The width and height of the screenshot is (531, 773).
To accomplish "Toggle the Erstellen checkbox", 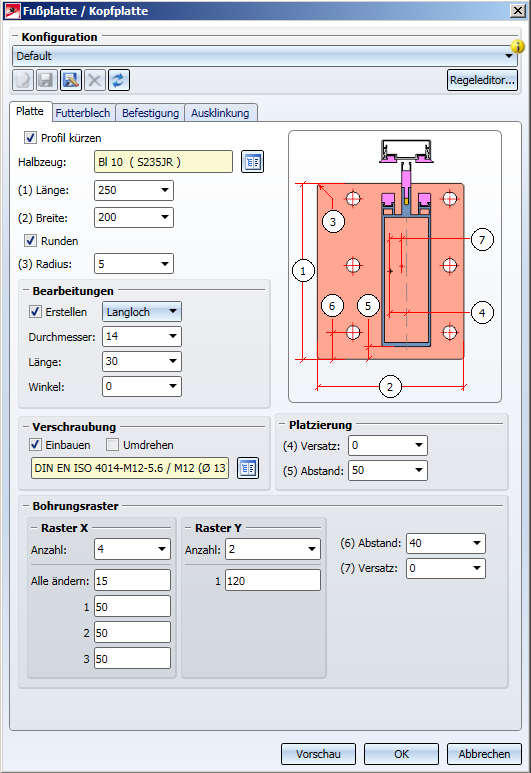I will point(35,312).
